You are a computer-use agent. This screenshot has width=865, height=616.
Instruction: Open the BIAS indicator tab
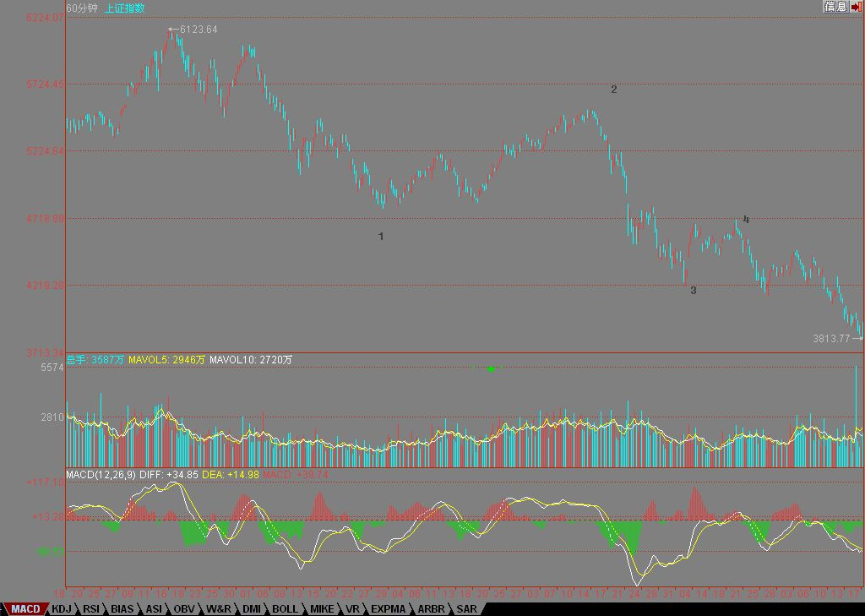(x=122, y=609)
